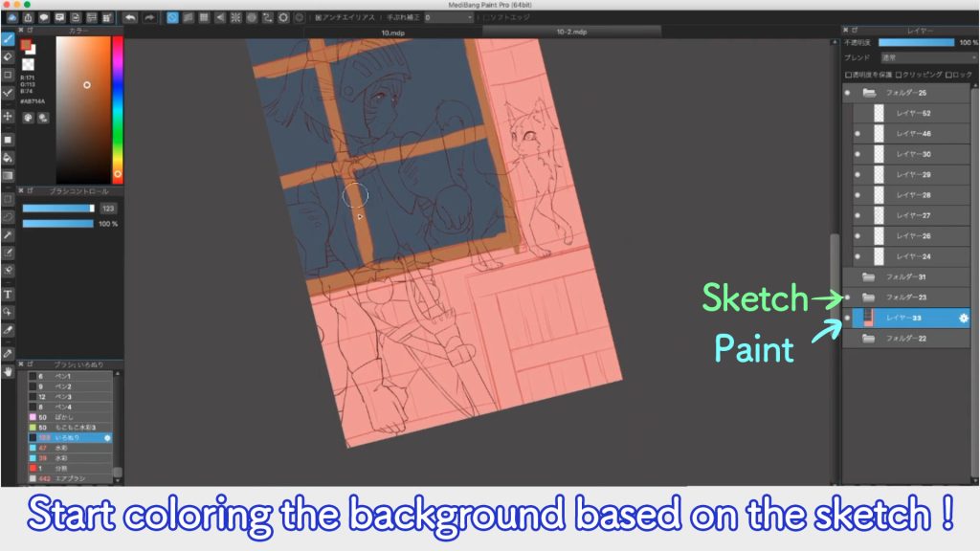Click the foreground color swatch
The width and height of the screenshot is (980, 551).
pyautogui.click(x=26, y=44)
